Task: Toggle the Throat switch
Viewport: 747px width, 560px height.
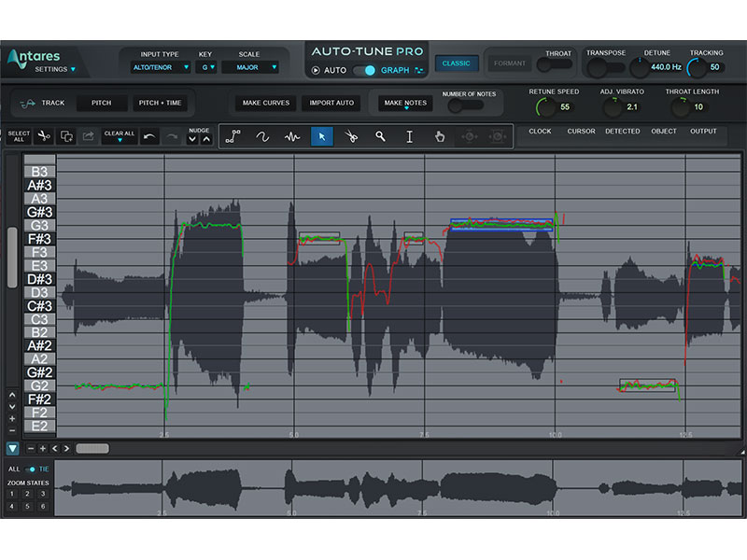Action: 554,64
